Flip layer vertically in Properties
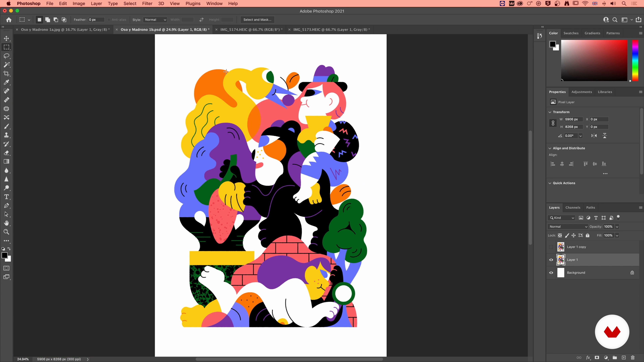This screenshot has height=362, width=644. click(x=605, y=136)
